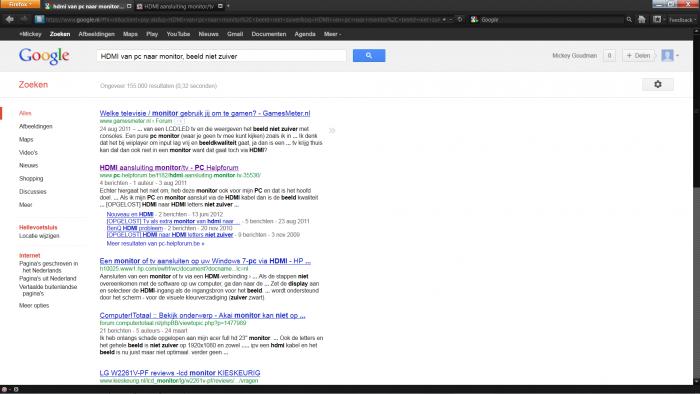The image size is (700, 394).
Task: Go back with the browser back arrow
Action: tap(10, 19)
